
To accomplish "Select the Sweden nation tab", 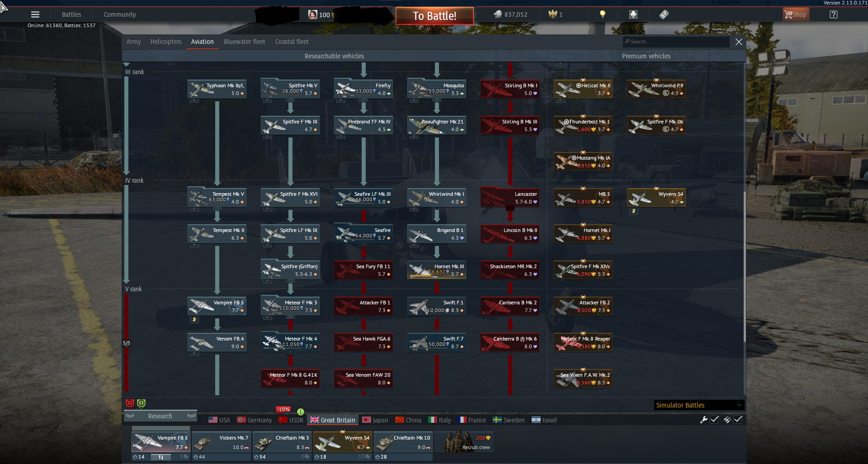I will (509, 420).
